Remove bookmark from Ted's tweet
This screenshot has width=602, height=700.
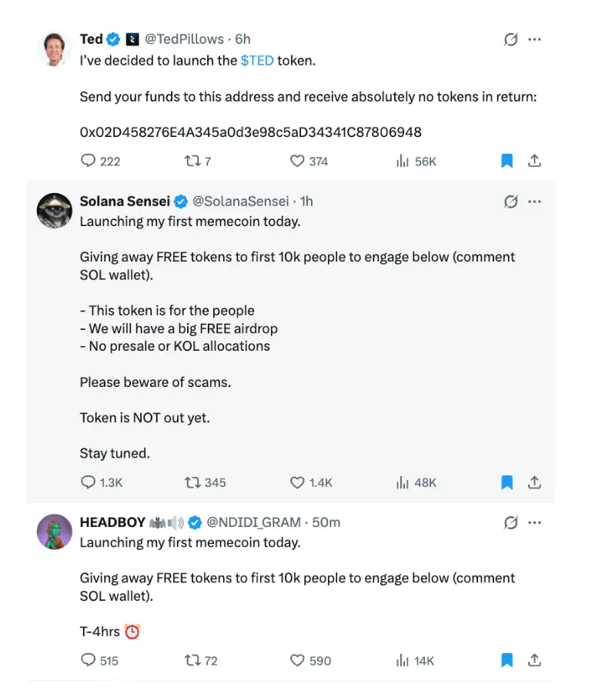[x=507, y=161]
